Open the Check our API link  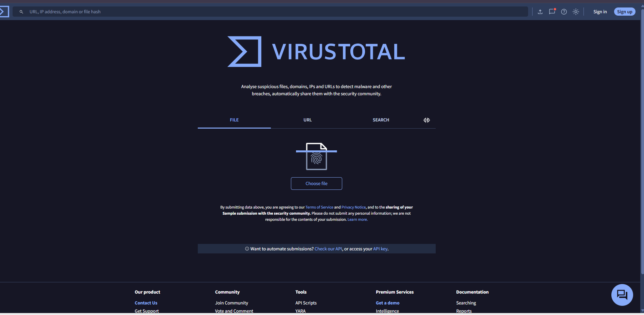pos(328,249)
